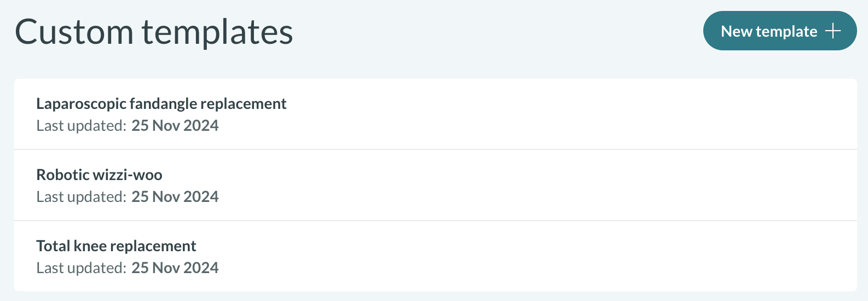Image resolution: width=868 pixels, height=301 pixels.
Task: Click the Custom templates heading
Action: coord(154,32)
